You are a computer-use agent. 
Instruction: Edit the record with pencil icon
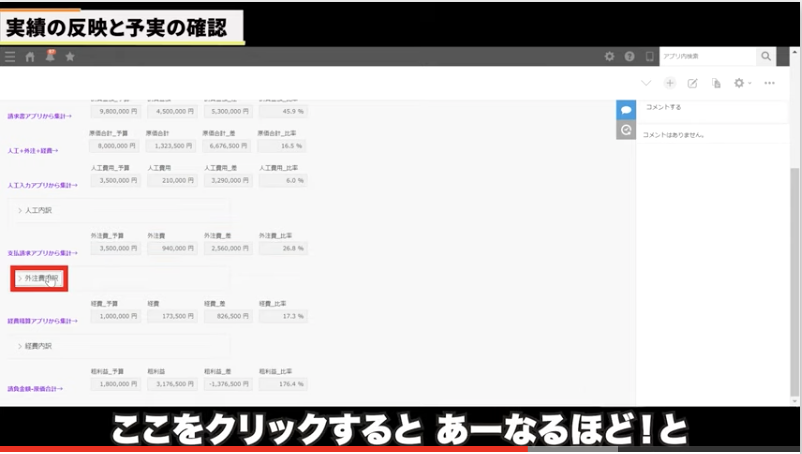click(692, 83)
